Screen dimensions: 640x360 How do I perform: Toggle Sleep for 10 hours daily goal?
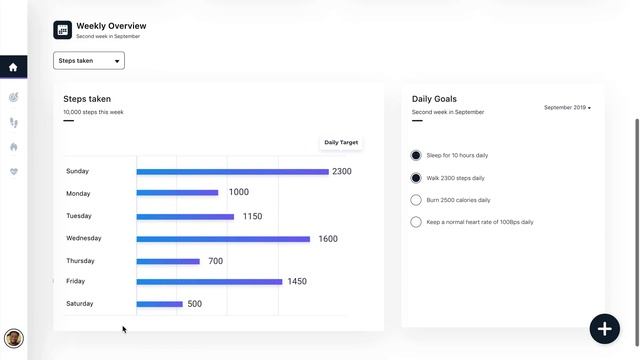[416, 156]
